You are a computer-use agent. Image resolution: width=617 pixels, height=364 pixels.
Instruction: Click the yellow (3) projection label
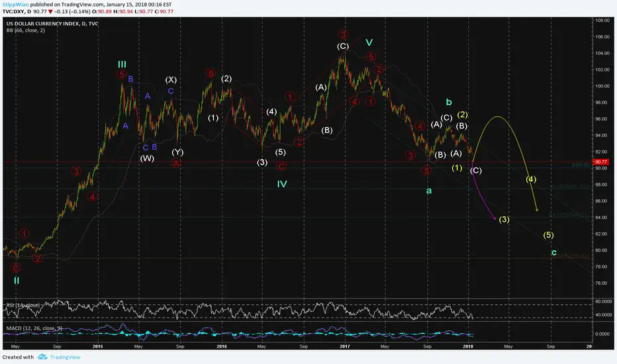(x=504, y=220)
